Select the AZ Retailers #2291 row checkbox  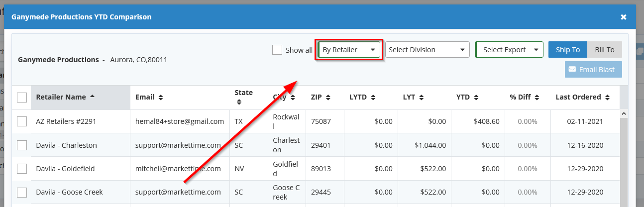click(x=22, y=121)
